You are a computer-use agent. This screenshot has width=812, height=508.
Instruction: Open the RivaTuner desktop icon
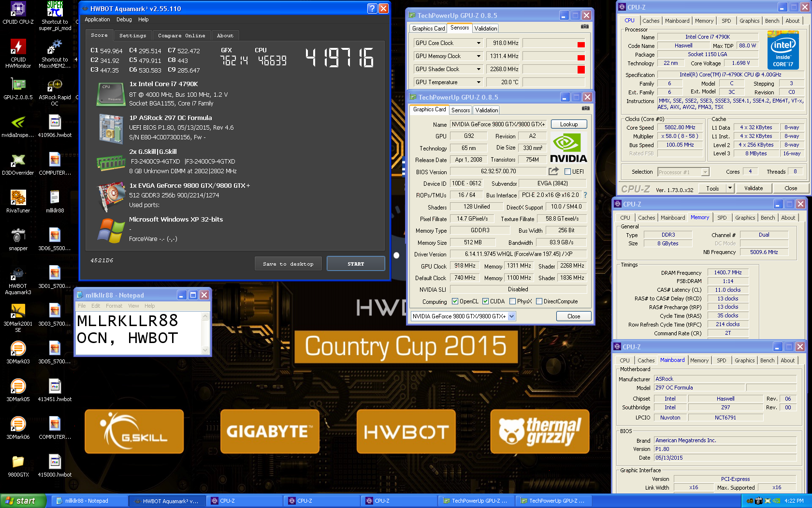tap(18, 202)
